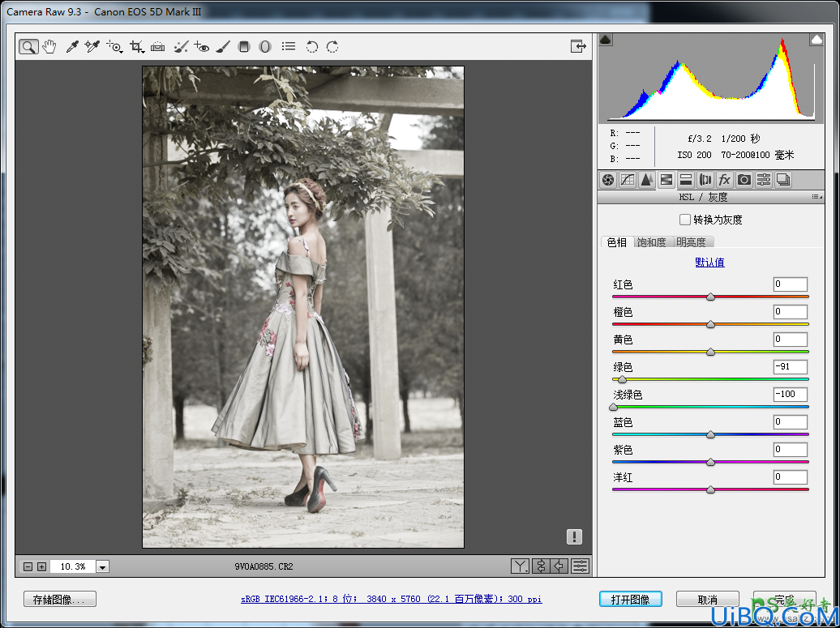
Task: Click the 洋红 value input field
Action: 791,477
